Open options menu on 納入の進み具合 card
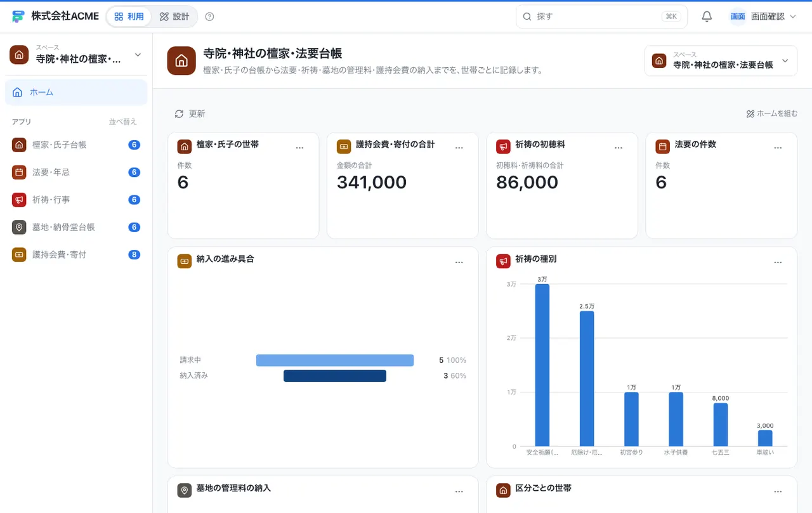This screenshot has height=513, width=812. pyautogui.click(x=459, y=262)
